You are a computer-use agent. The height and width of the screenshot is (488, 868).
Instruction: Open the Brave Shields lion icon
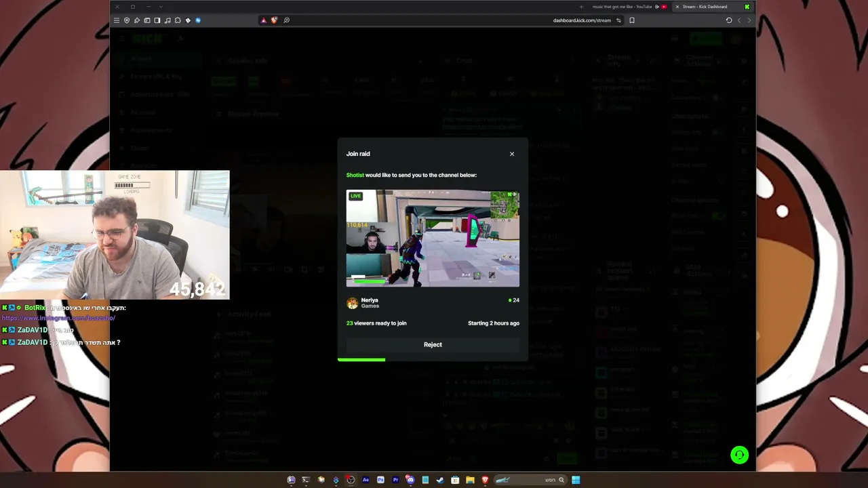274,20
